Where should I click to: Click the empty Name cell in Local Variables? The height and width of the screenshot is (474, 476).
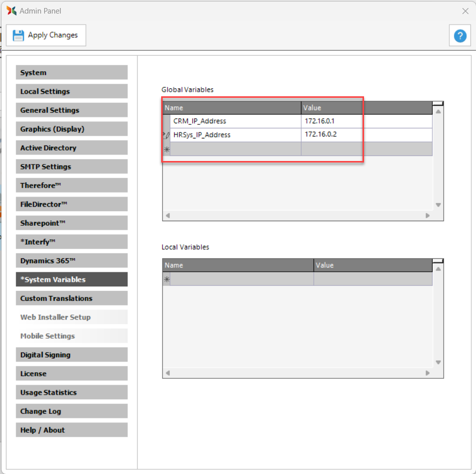coord(242,279)
